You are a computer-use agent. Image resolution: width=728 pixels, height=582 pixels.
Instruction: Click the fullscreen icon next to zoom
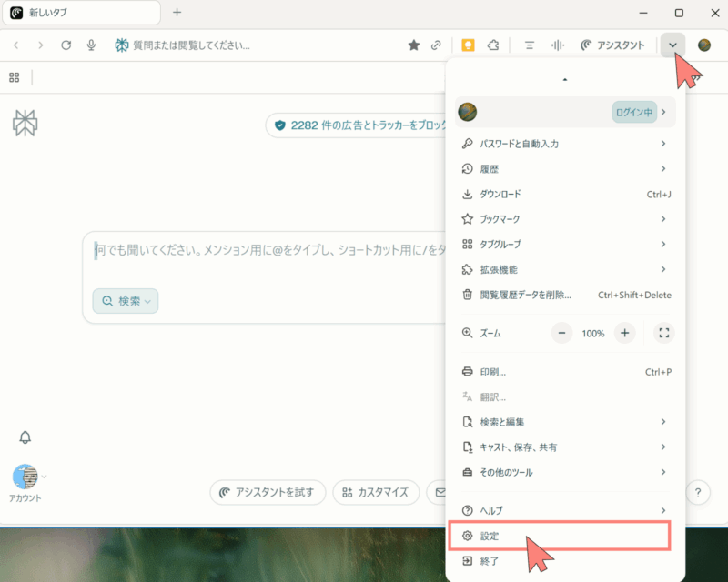click(663, 334)
